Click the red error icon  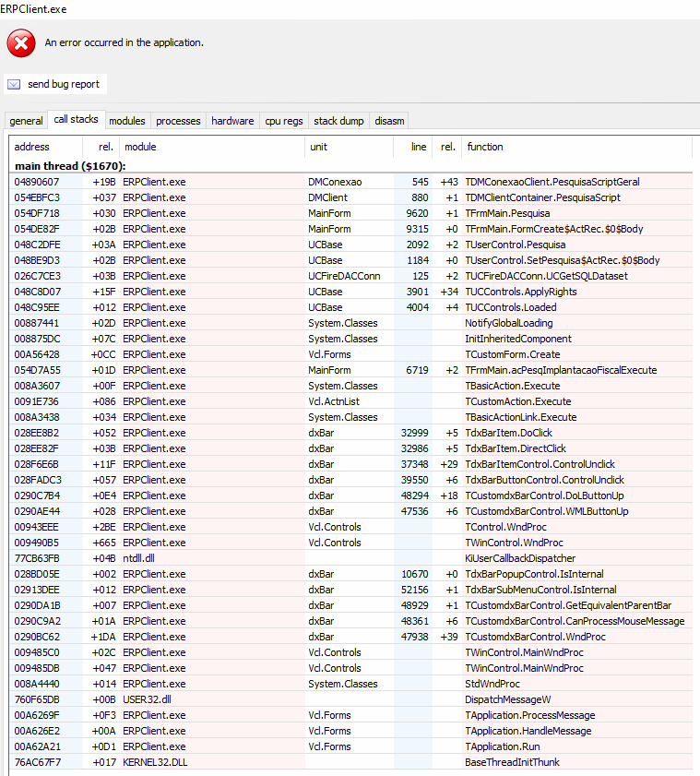point(21,42)
